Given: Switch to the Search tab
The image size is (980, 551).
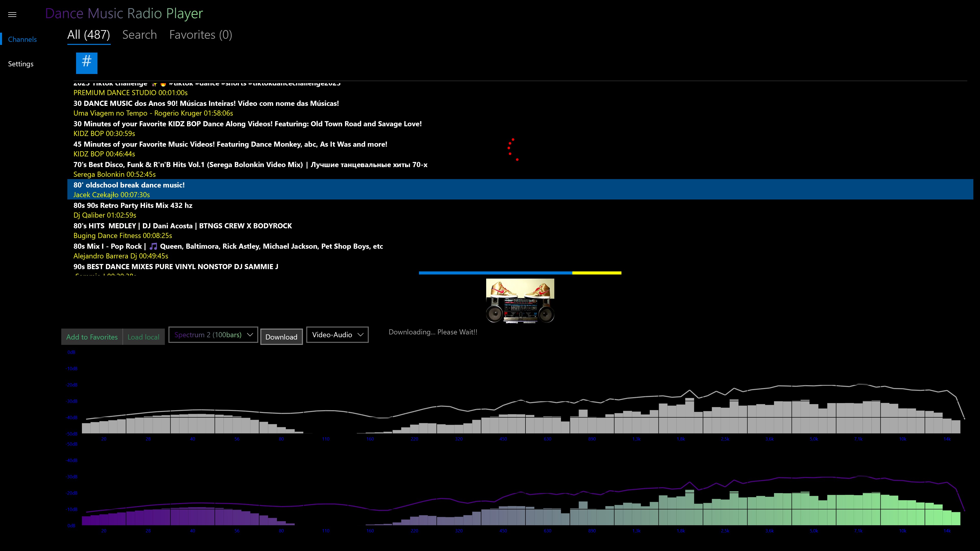Looking at the screenshot, I should point(139,35).
